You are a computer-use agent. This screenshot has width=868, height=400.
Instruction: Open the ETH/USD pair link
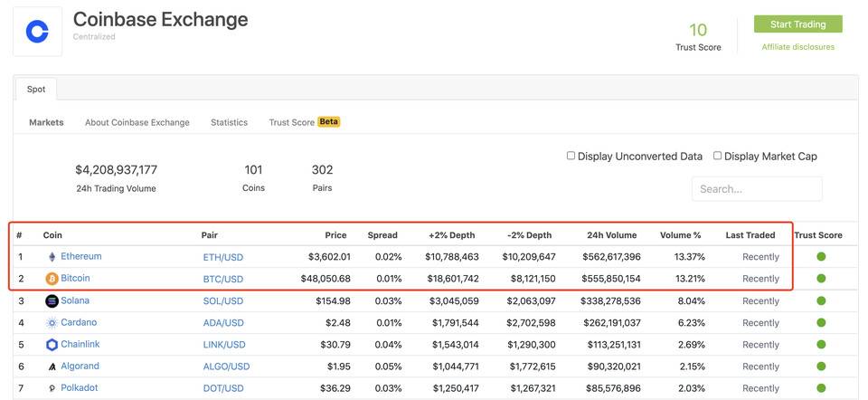tap(223, 257)
